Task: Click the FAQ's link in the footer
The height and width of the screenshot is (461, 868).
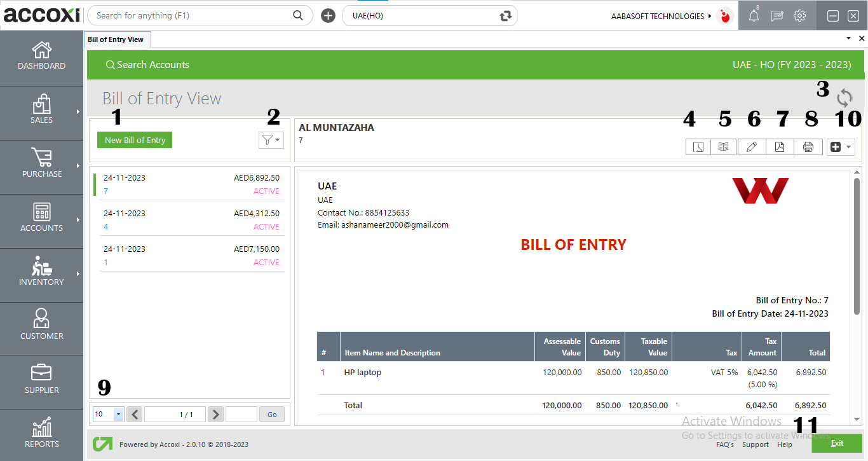Action: (x=725, y=444)
